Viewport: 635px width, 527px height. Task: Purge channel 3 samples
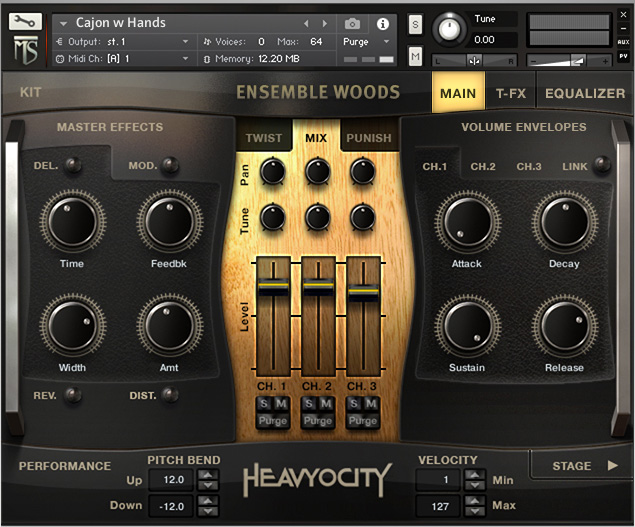[363, 421]
